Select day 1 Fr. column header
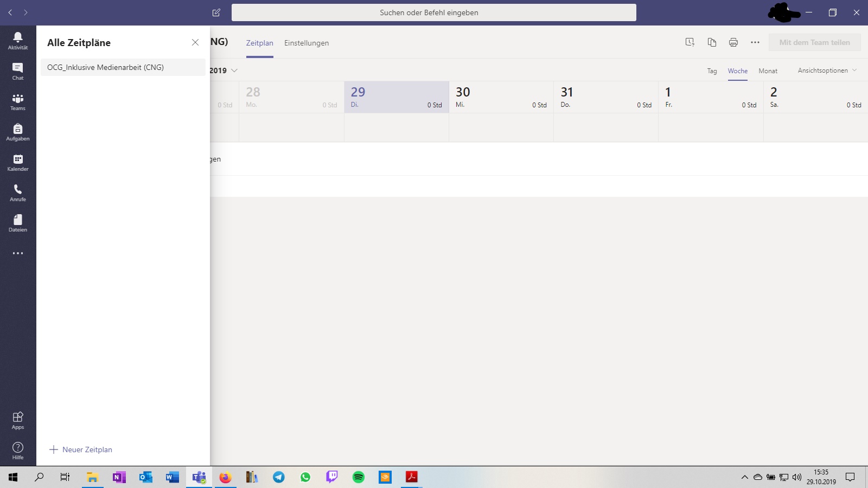 711,97
